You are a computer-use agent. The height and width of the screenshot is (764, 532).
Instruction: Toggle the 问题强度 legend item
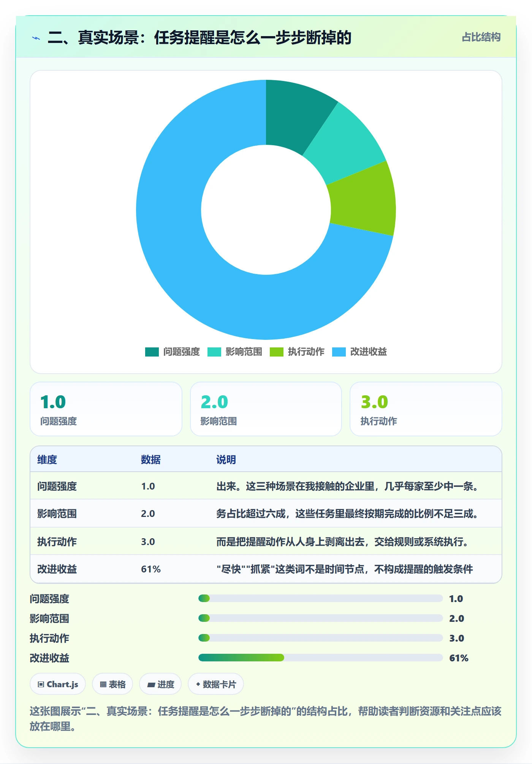173,352
